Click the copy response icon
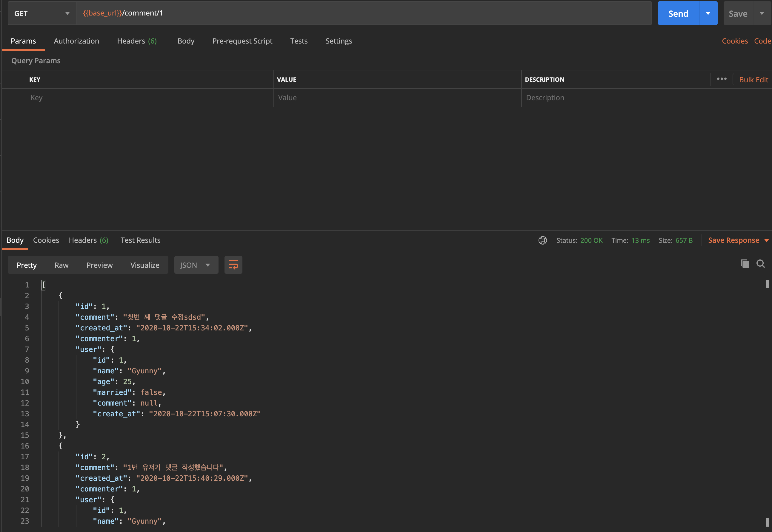Screen dimensions: 772x532 745,264
